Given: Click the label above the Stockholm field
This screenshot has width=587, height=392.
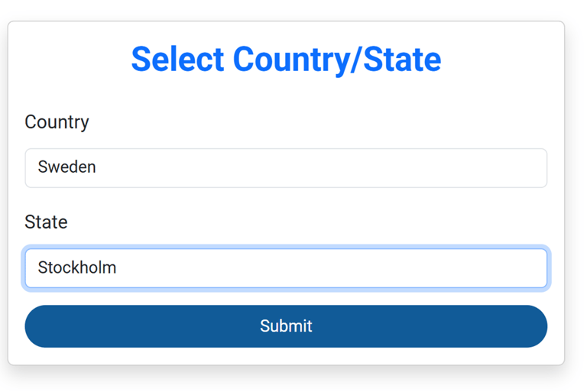Looking at the screenshot, I should coord(46,222).
